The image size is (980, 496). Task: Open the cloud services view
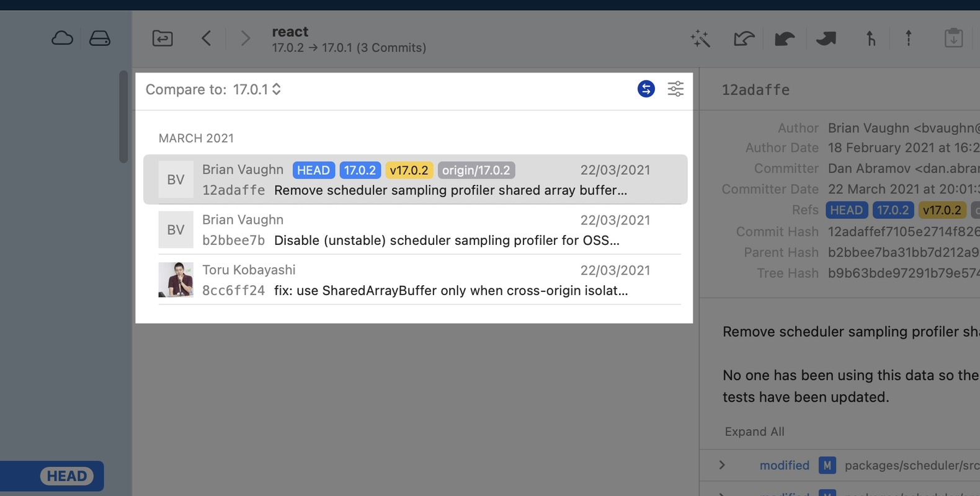coord(62,38)
